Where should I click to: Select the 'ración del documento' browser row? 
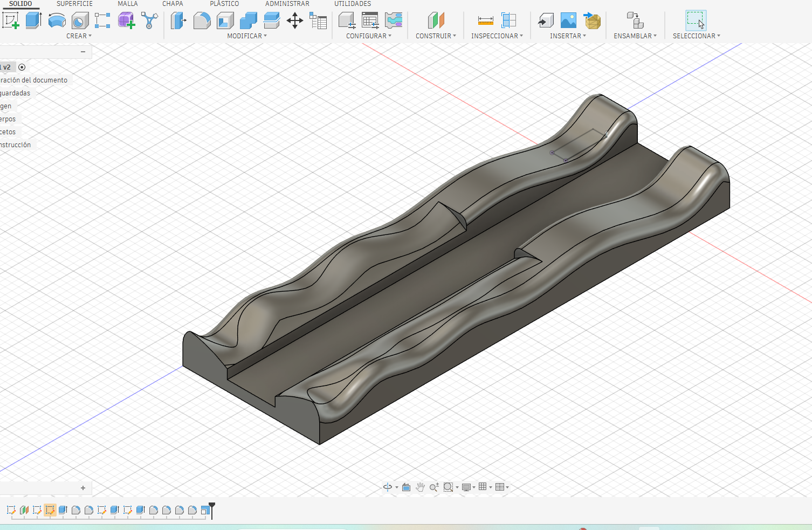click(x=34, y=80)
